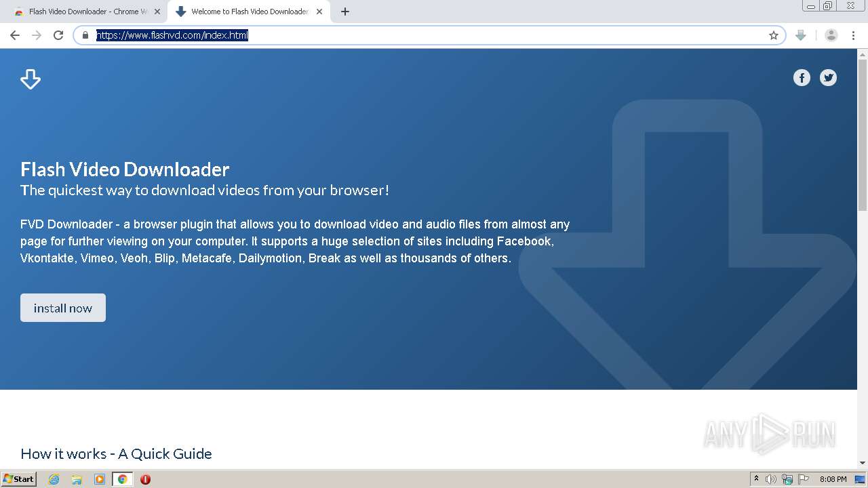Switch to Flash Video Downloader Chrome Web Store tab
Image resolution: width=868 pixels, height=488 pixels.
point(88,12)
